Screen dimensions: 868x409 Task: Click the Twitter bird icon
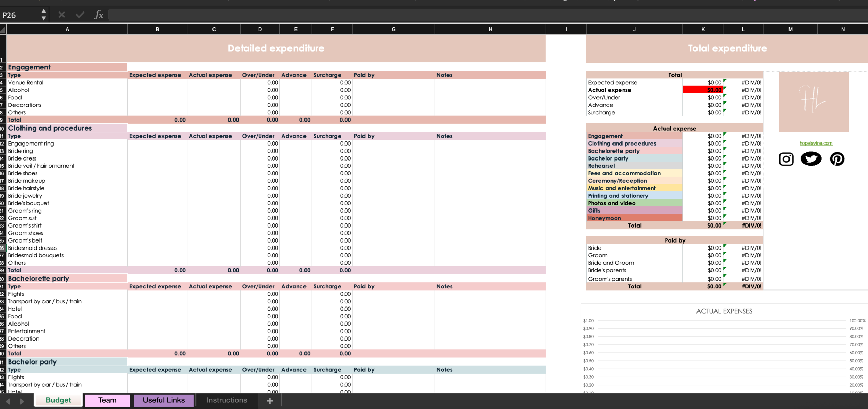[x=811, y=159]
